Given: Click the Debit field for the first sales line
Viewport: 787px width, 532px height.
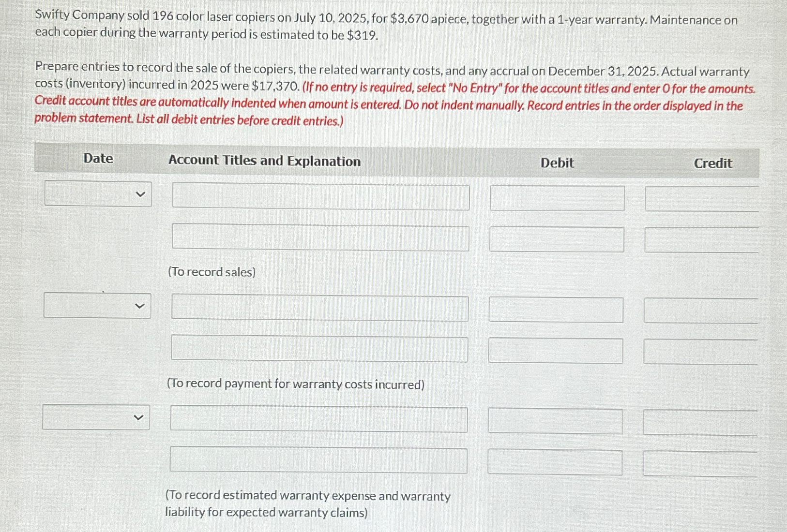Looking at the screenshot, I should (x=556, y=197).
